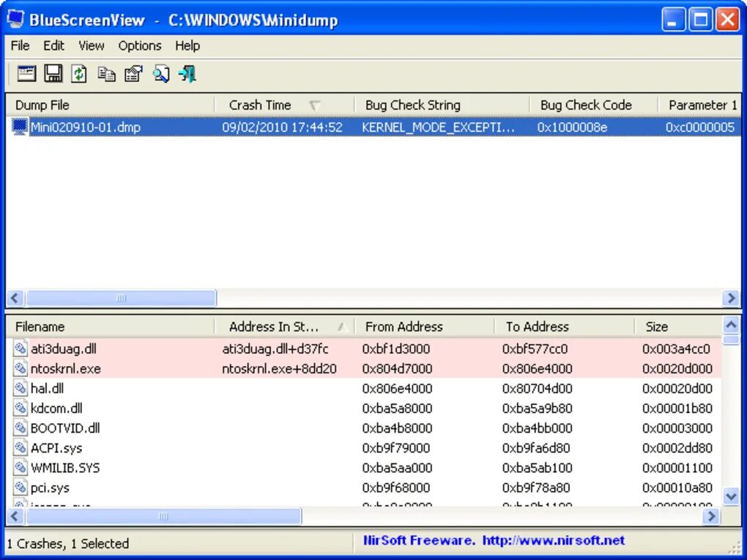Click lower pane scroll down arrow
This screenshot has height=560, width=747.
coord(731,496)
